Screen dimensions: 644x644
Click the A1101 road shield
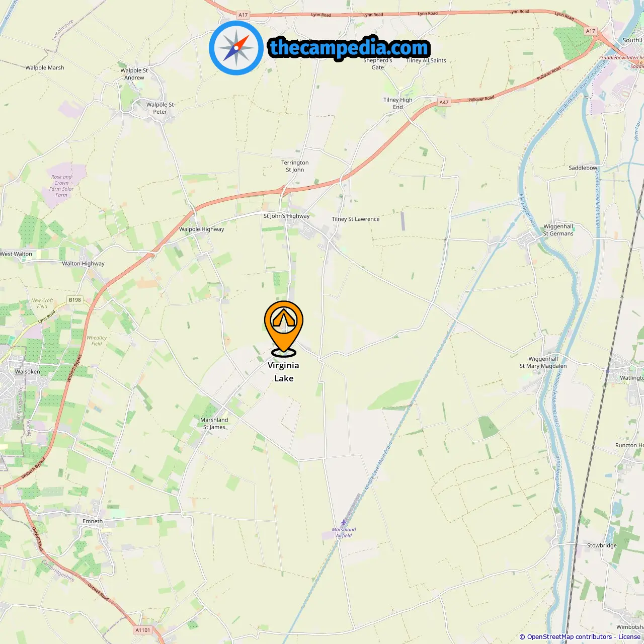point(143,630)
